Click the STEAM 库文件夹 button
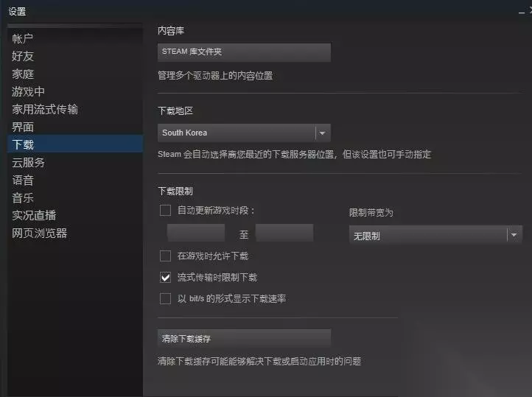The image size is (532, 397). 244,52
